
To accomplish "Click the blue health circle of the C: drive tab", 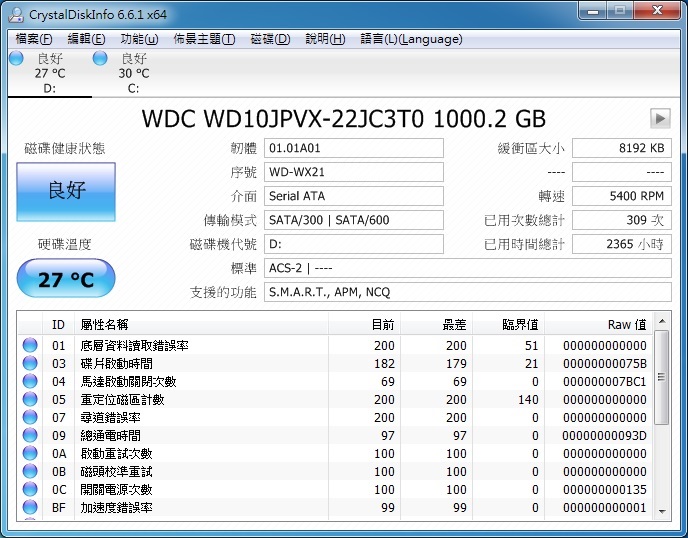I will [100, 58].
